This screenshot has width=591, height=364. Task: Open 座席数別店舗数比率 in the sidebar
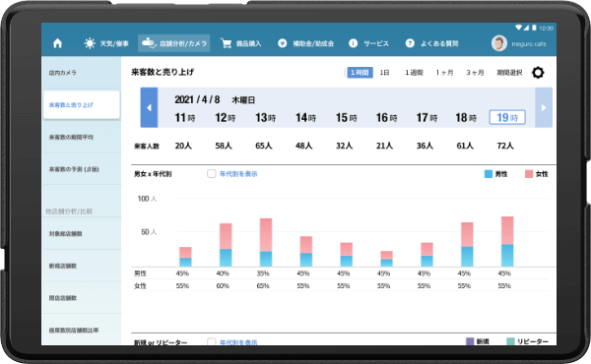tap(82, 331)
